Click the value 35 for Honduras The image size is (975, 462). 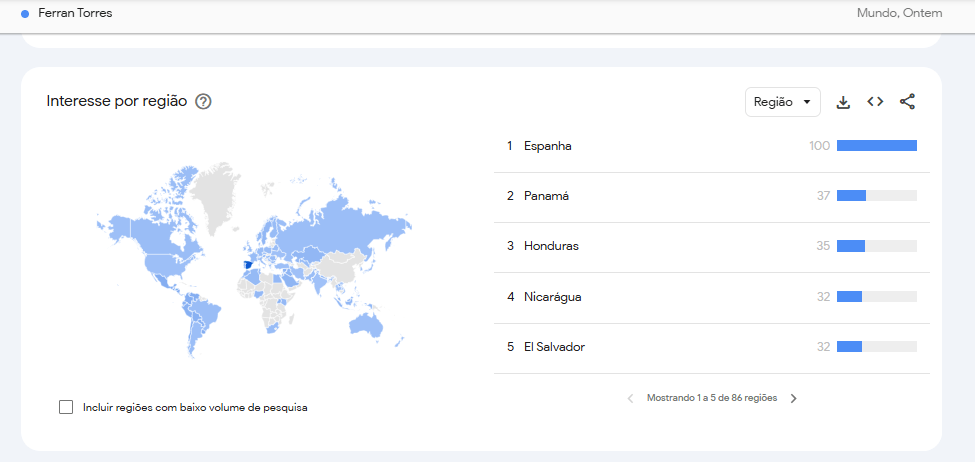tap(824, 246)
